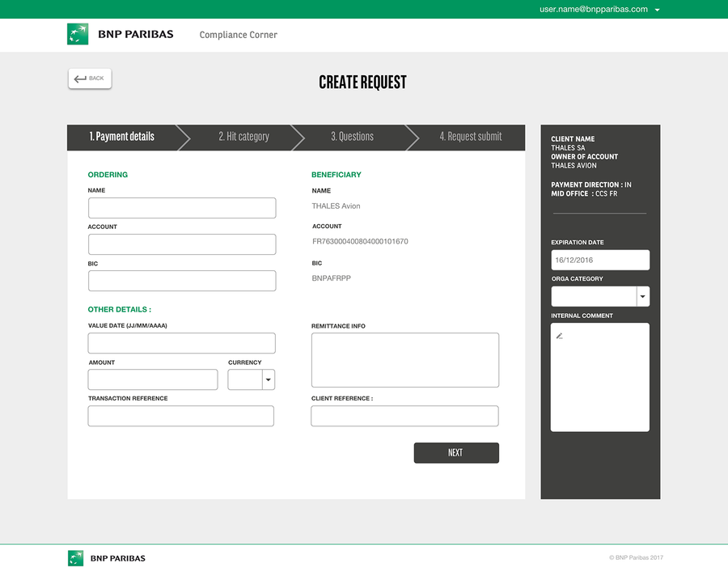
Task: Select the Ordering BIC input
Action: (182, 281)
